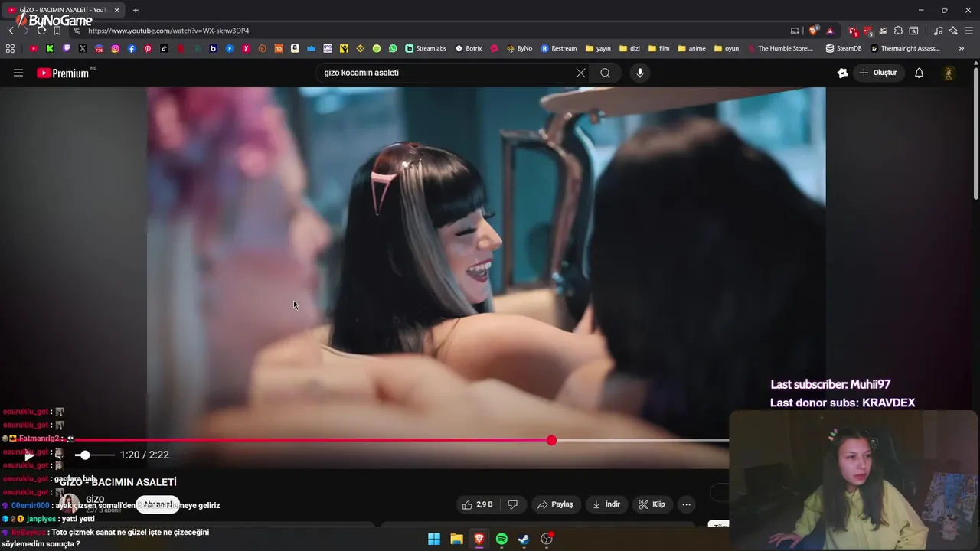
Task: Open Brave Shields lion icon
Action: click(813, 31)
